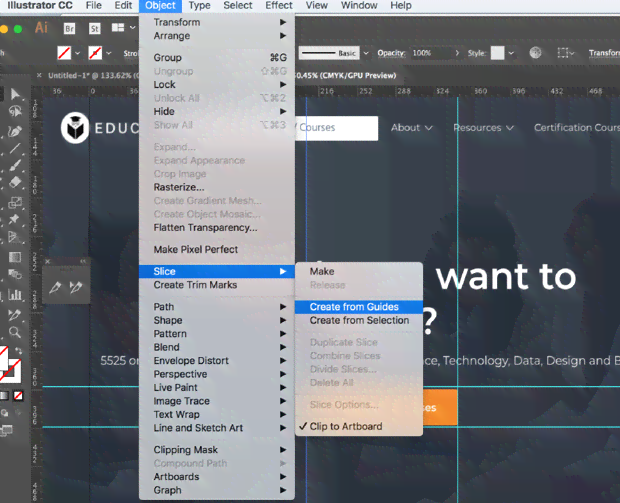Screen dimensions: 620x503
Task: Select Make Pixel Perfect
Action: (217, 249)
